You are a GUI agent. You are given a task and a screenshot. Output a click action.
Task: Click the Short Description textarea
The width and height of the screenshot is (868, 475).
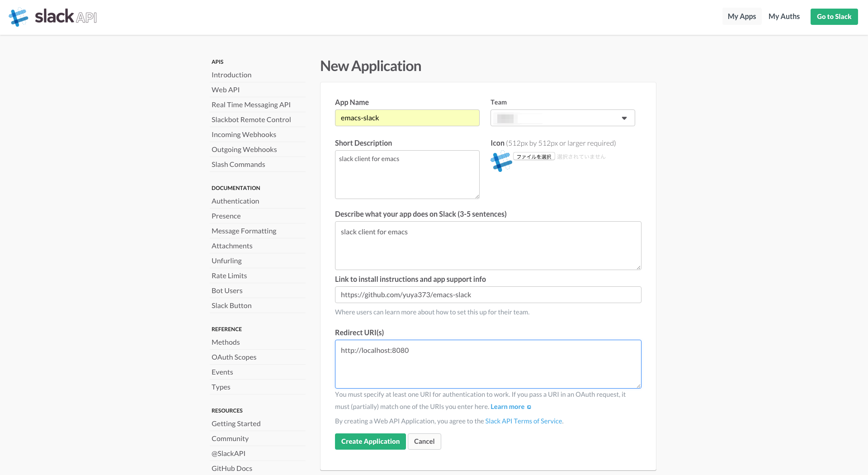[x=407, y=175]
